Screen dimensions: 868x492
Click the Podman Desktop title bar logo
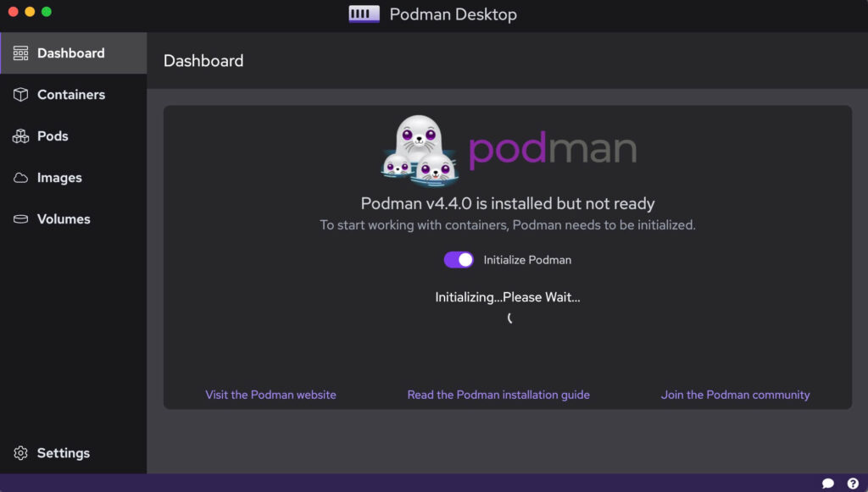coord(364,14)
